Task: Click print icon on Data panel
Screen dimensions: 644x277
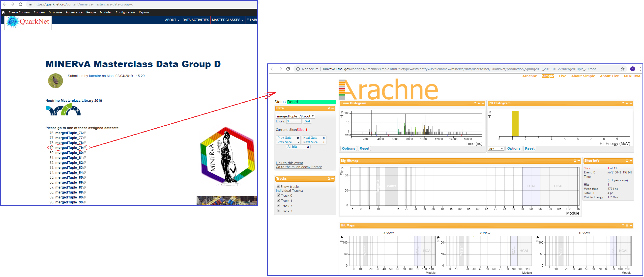Action: coord(329,108)
